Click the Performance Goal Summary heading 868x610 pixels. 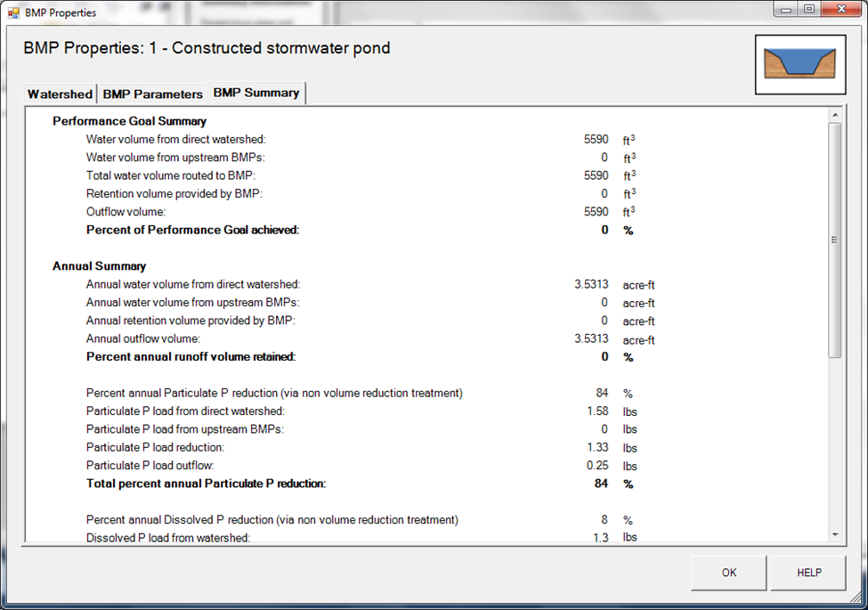(x=129, y=121)
